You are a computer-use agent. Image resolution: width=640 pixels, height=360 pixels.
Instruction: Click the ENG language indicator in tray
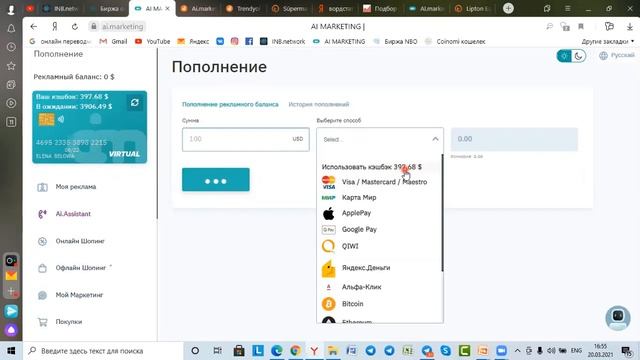tap(576, 351)
